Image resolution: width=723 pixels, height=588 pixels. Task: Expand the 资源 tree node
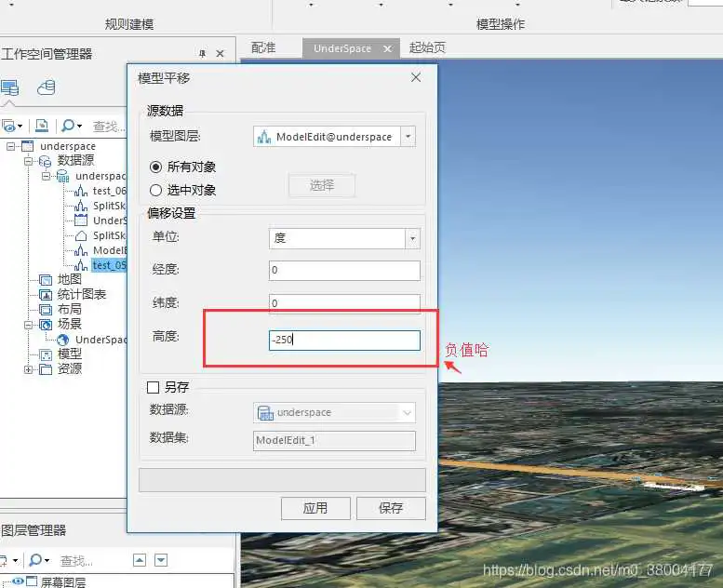(x=28, y=369)
